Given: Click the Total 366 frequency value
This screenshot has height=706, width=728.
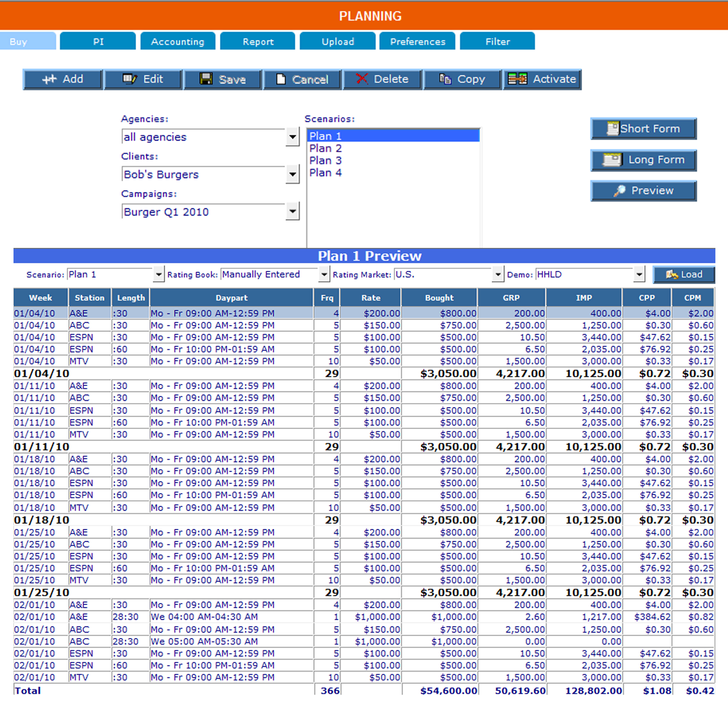Looking at the screenshot, I should (x=330, y=691).
